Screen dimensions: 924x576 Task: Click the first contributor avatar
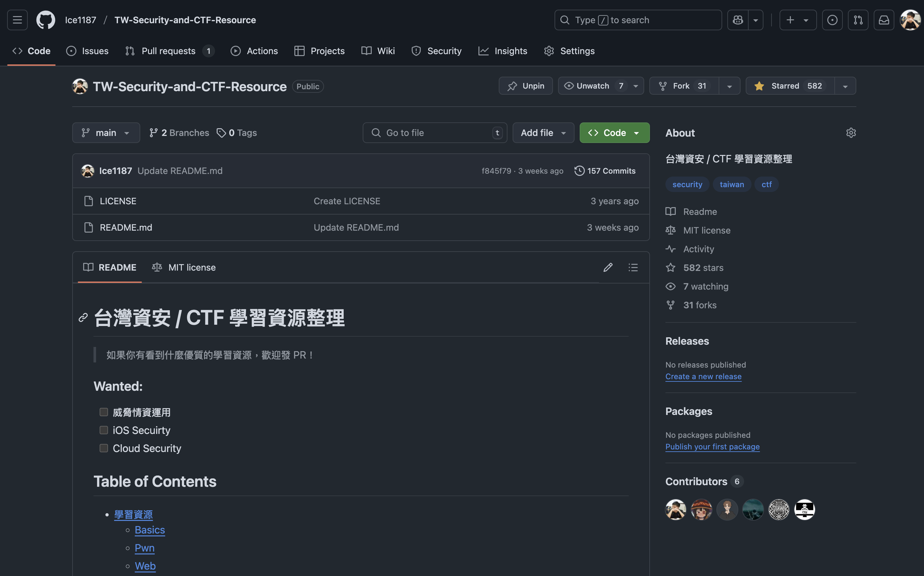(675, 509)
